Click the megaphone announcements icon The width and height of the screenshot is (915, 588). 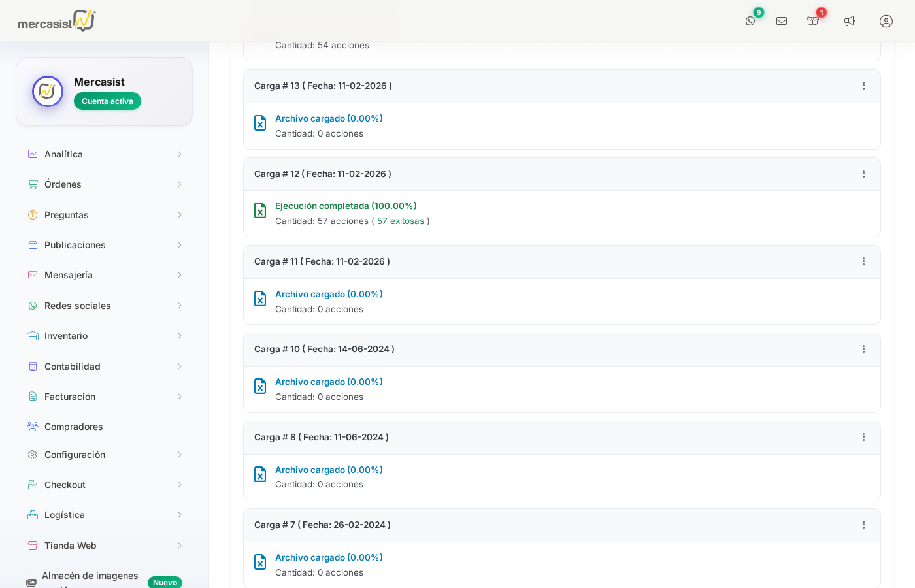[850, 21]
